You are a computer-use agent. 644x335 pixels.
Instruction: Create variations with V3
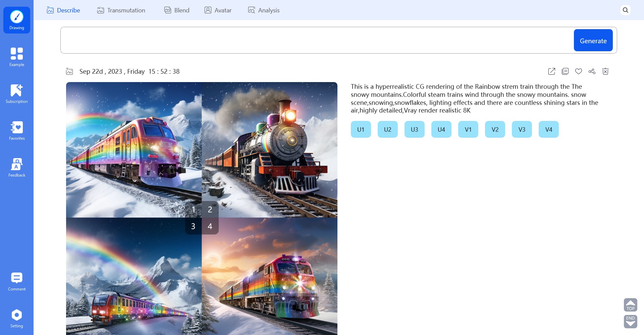click(x=522, y=129)
